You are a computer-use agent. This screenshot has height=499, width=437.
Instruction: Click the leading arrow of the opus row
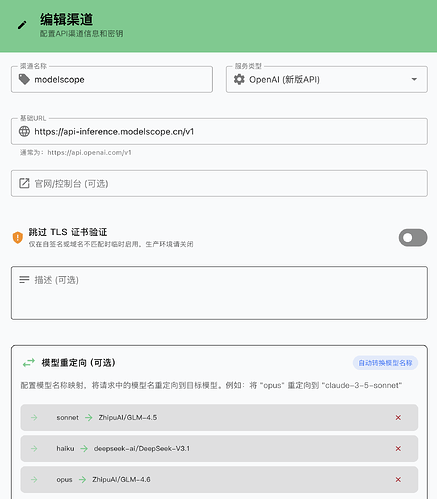tap(34, 479)
